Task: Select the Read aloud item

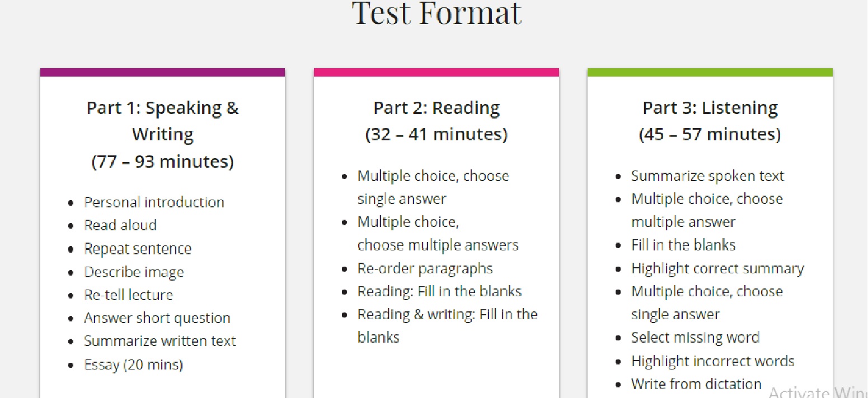Action: pos(120,225)
